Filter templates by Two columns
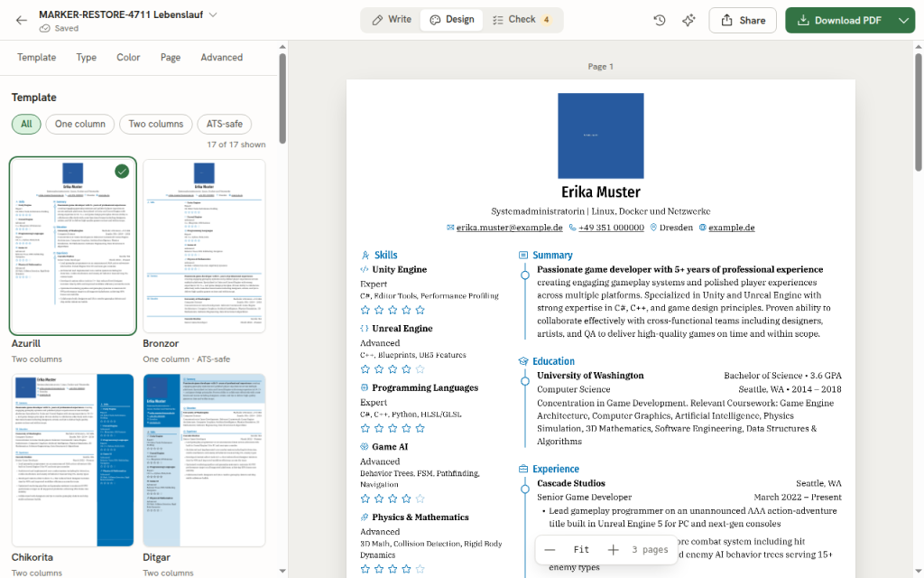 tap(156, 124)
